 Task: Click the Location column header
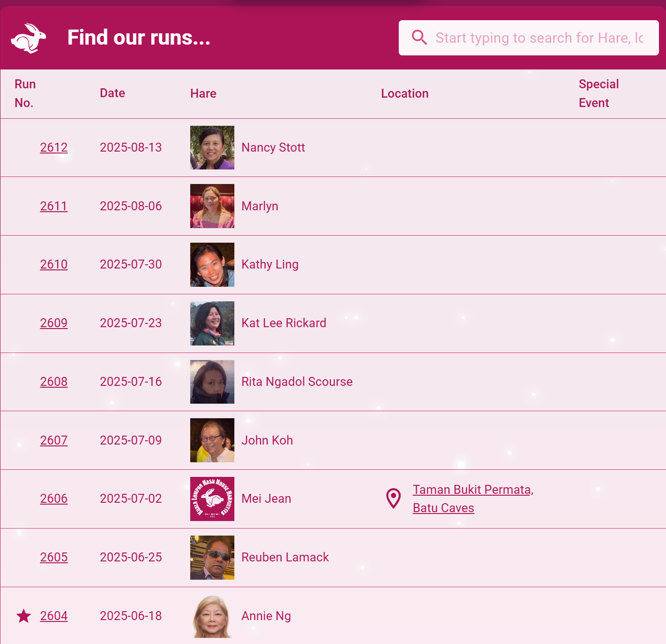tap(404, 93)
